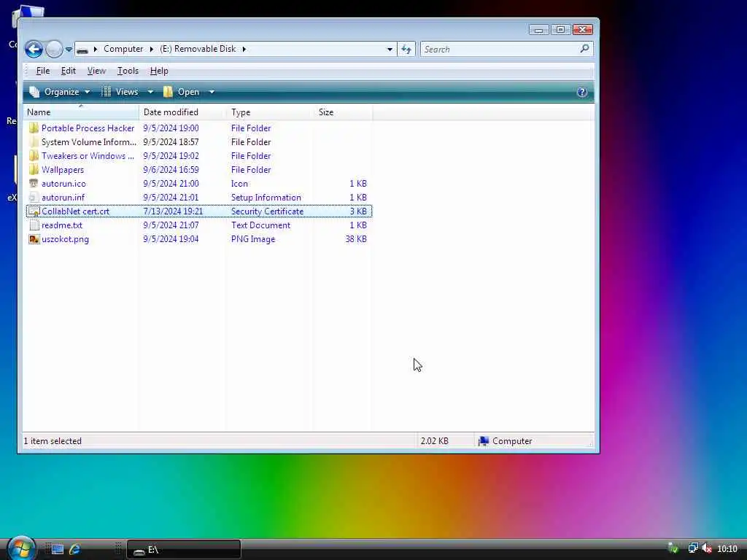Image resolution: width=747 pixels, height=560 pixels.
Task: Open the Organize toolbar menu
Action: click(60, 92)
